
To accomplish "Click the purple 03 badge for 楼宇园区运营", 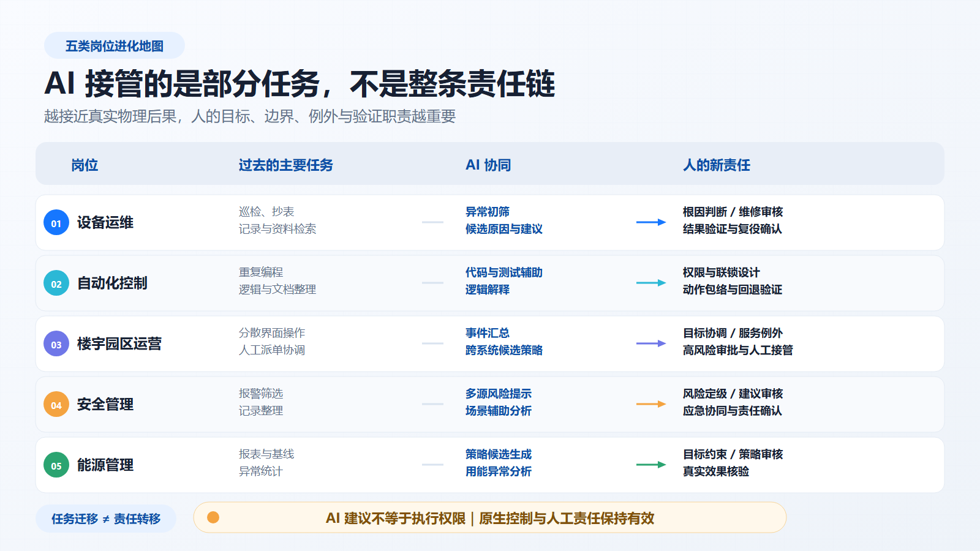I will click(56, 343).
